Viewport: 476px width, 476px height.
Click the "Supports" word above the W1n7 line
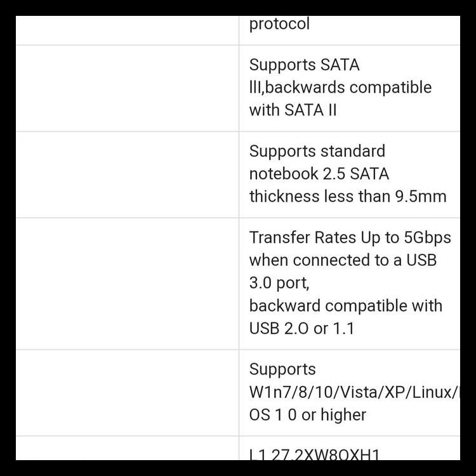click(x=282, y=369)
